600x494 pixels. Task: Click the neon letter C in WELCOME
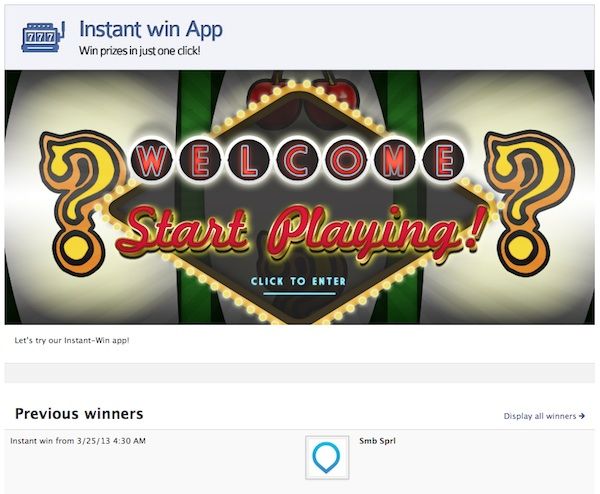(x=298, y=159)
